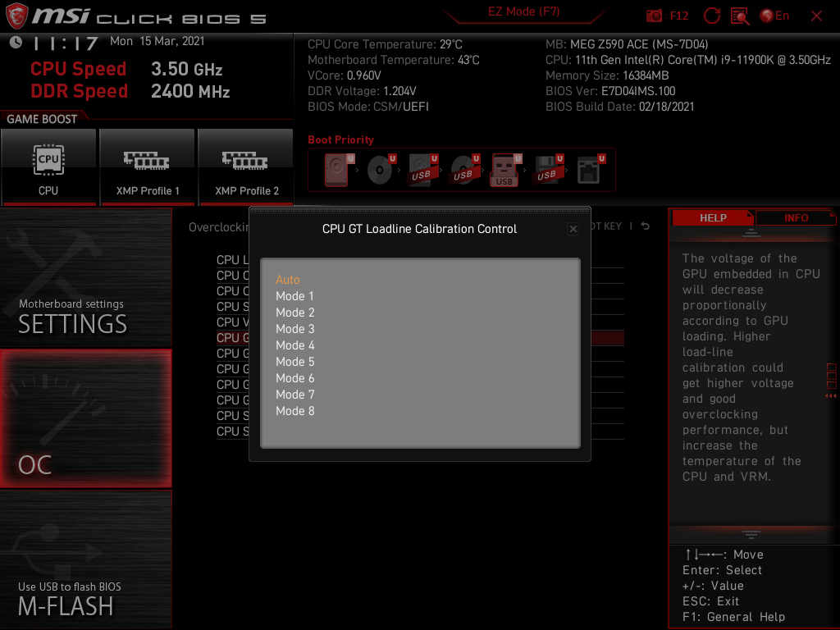The height and width of the screenshot is (630, 840).
Task: Close the CPU GT Loadline Calibration dialog
Action: coord(573,230)
